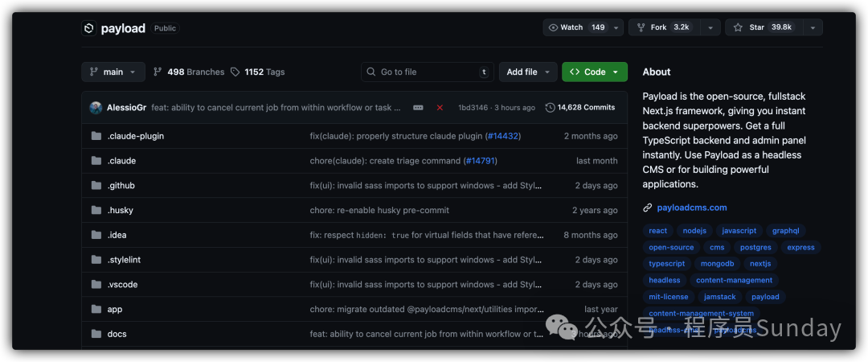Focus the Go to file search field
Image resolution: width=868 pixels, height=362 pixels.
427,72
